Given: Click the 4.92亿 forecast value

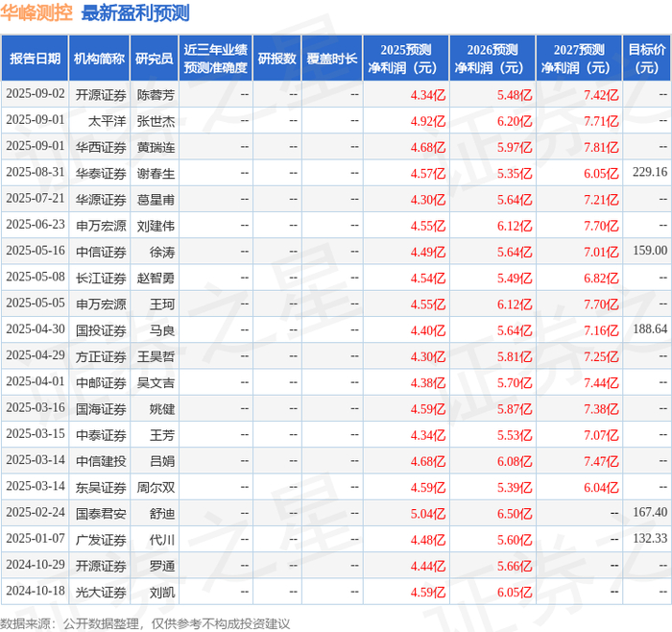Looking at the screenshot, I should (x=428, y=121).
